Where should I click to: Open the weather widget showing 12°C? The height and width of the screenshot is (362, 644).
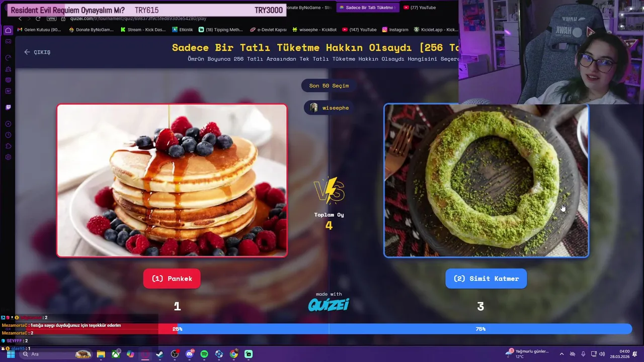point(528,354)
